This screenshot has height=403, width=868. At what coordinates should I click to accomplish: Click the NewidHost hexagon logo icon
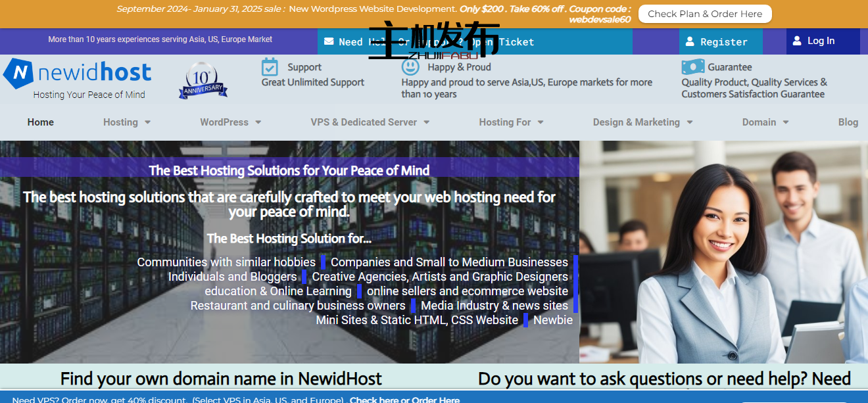pyautogui.click(x=18, y=73)
